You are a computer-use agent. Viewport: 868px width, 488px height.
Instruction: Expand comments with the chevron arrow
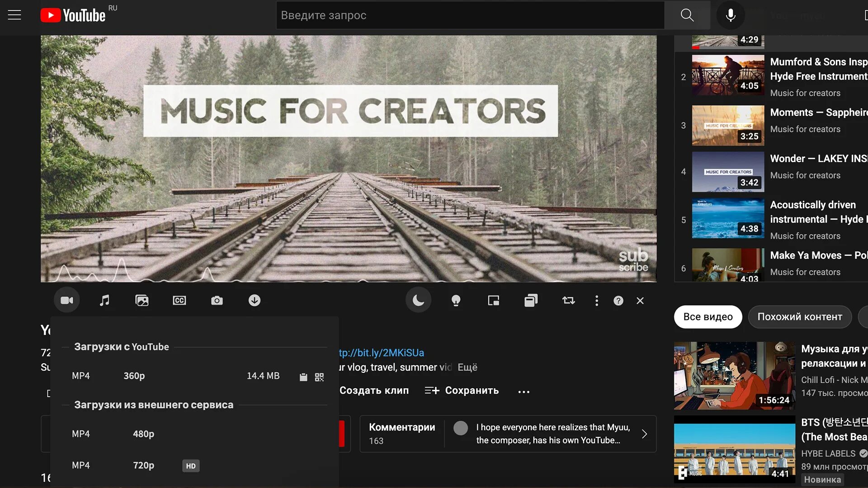click(644, 434)
